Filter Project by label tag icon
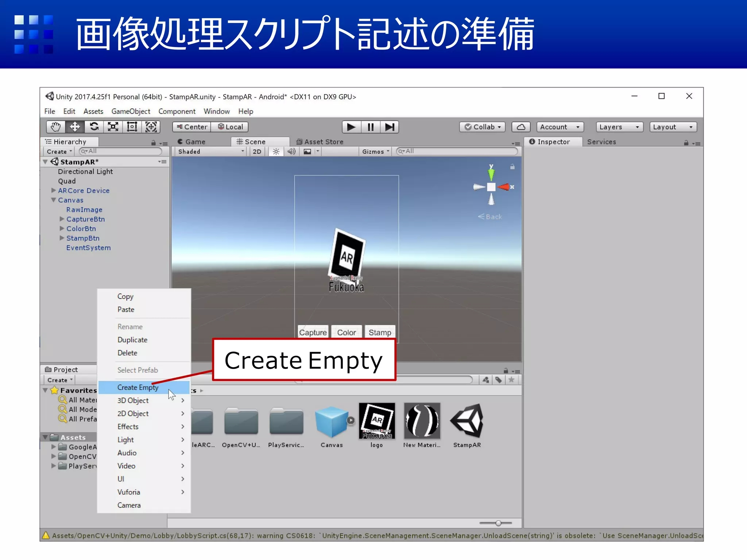The height and width of the screenshot is (560, 747). 499,380
